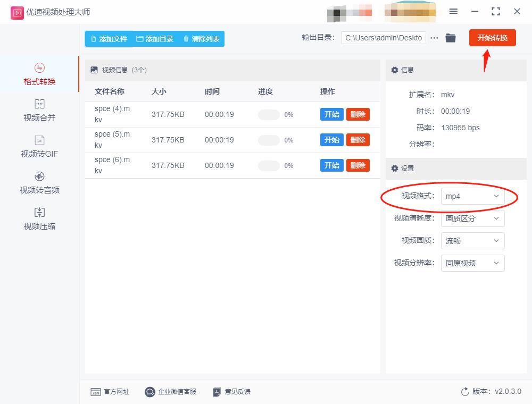
Task: Click the three-dots browse output directory icon
Action: (434, 38)
